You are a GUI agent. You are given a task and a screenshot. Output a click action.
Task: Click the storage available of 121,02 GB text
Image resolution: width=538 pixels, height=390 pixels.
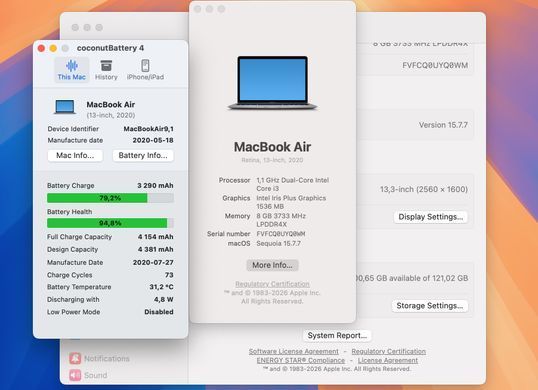pos(411,278)
